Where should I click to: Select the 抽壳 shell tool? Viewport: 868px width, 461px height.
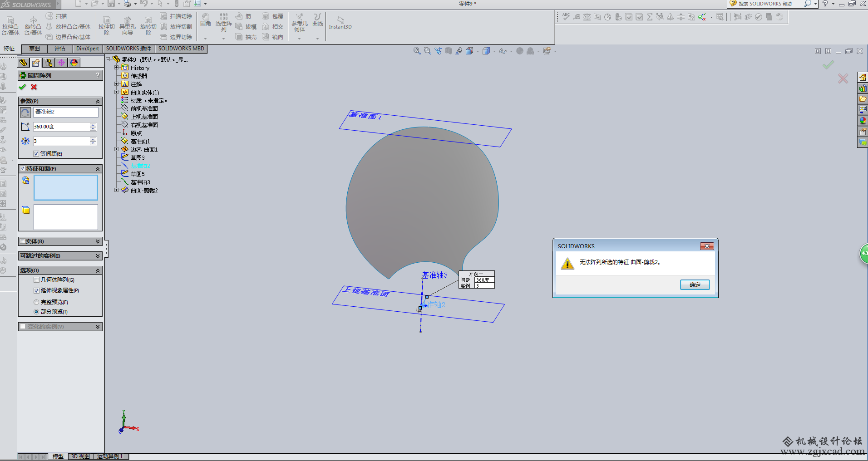click(246, 37)
